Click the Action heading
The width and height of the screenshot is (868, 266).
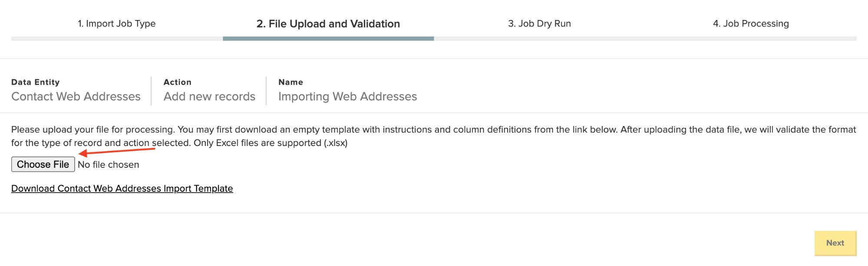tap(177, 82)
